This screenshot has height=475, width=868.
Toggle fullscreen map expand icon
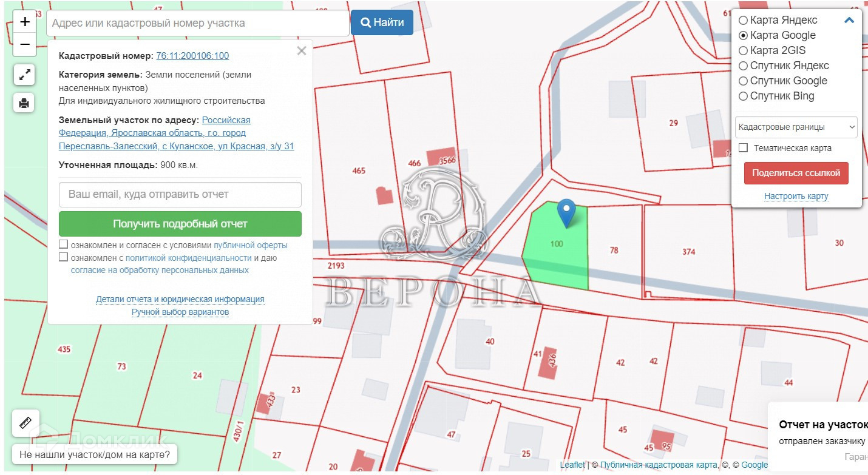click(24, 75)
